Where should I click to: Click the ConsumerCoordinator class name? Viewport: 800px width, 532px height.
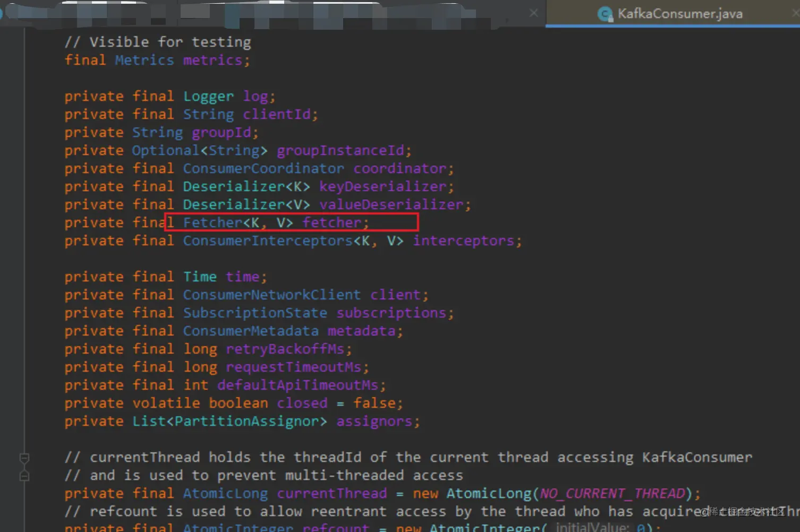[263, 168]
